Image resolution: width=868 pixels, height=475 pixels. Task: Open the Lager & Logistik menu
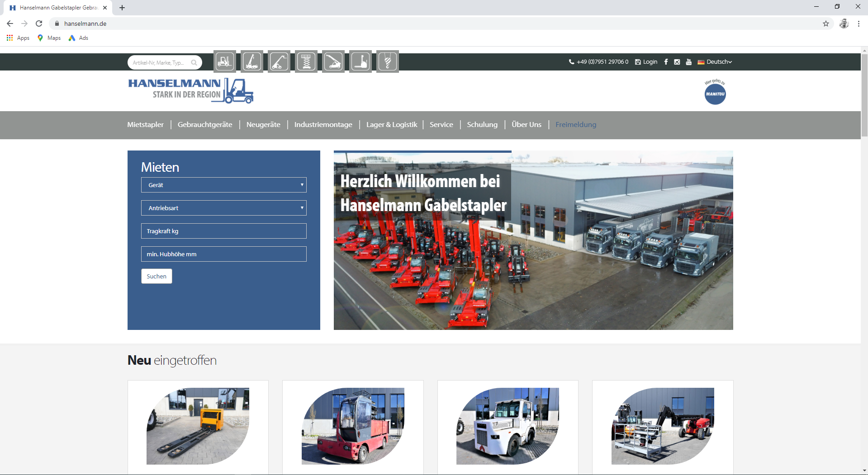pos(392,125)
